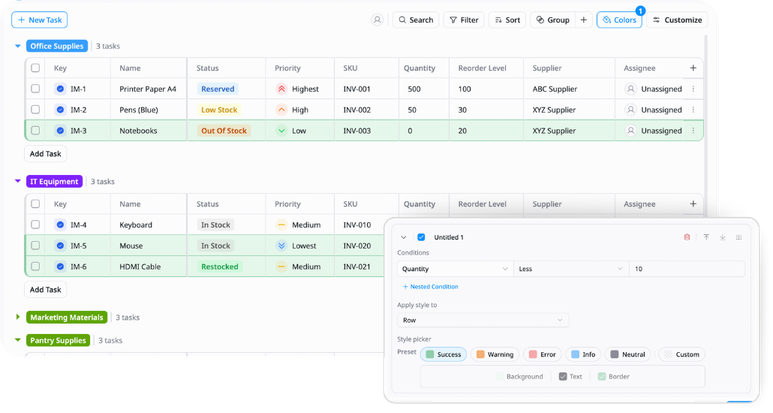Screen dimensions: 773x413
Task: Select the Warning preset style
Action: [x=495, y=354]
